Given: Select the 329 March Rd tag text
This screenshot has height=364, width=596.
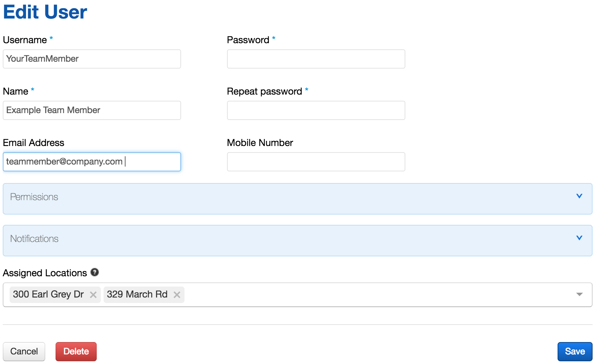Looking at the screenshot, I should point(137,294).
